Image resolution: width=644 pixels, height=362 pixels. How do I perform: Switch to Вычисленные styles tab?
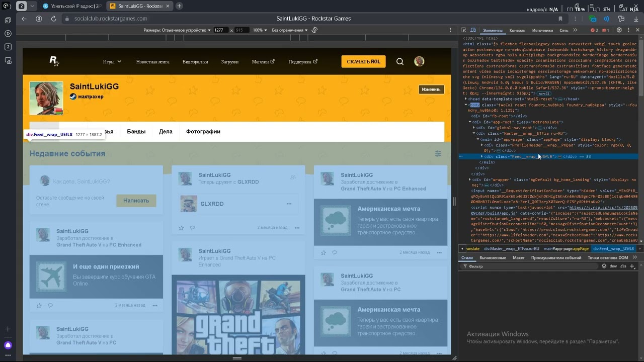pos(493,258)
